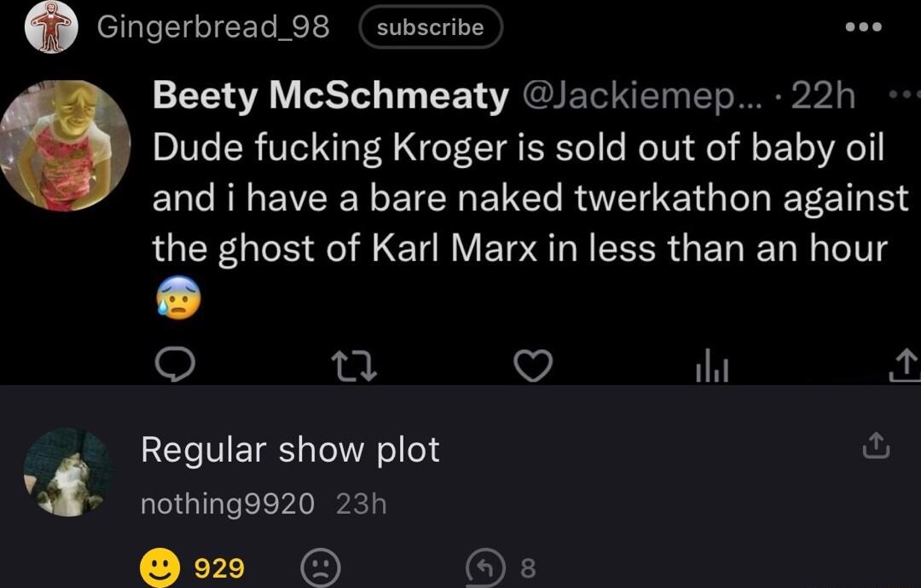This screenshot has height=588, width=921.
Task: Open Gingerbread_98's profile avatar
Action: [x=51, y=26]
